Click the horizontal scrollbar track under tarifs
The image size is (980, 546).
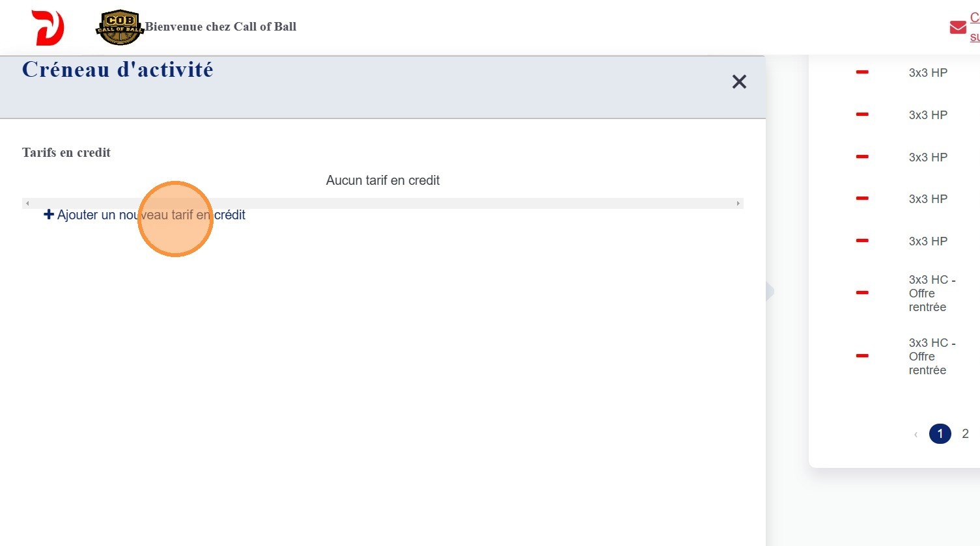click(x=383, y=204)
